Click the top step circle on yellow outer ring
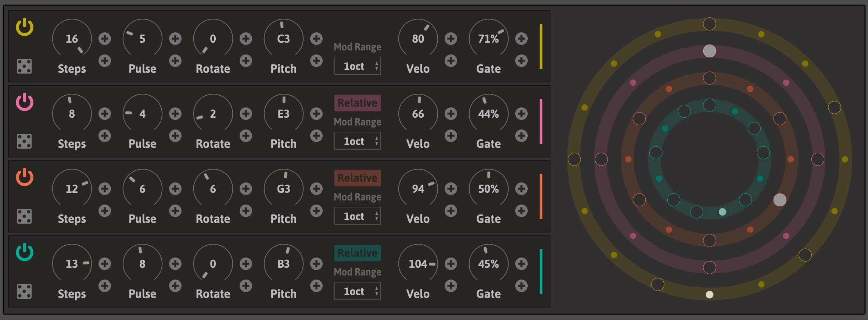The height and width of the screenshot is (320, 868). pyautogui.click(x=709, y=24)
